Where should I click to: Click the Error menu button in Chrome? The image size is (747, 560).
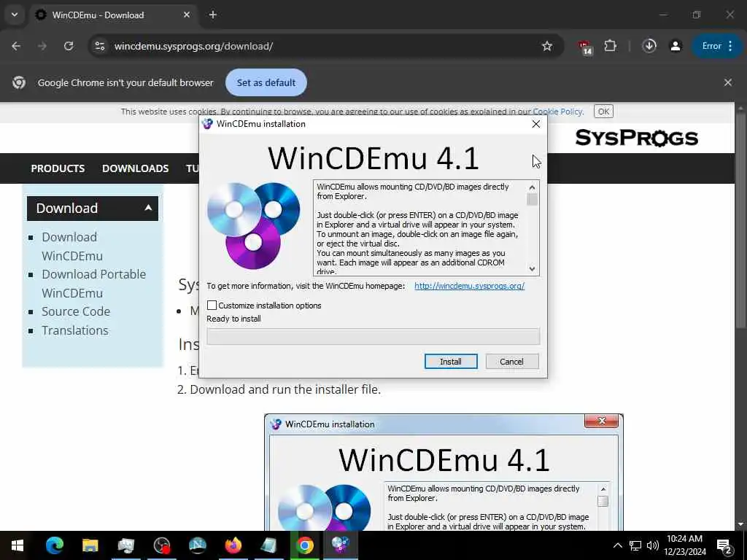718,46
